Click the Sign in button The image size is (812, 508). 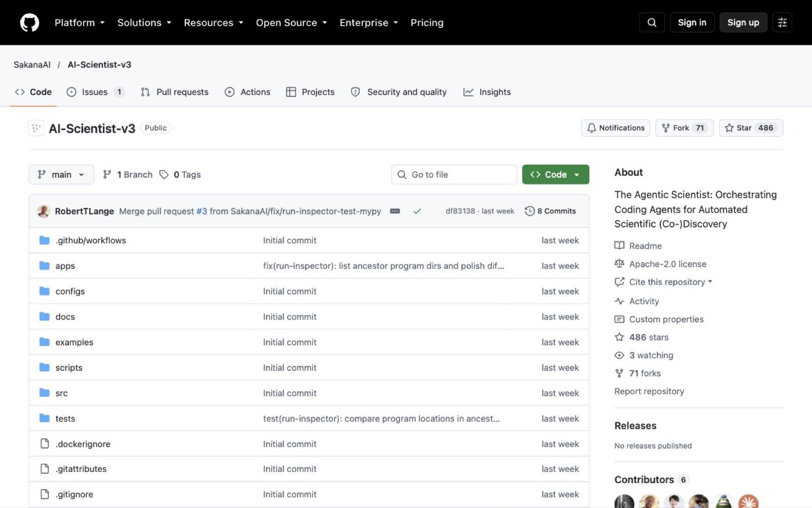tap(692, 22)
